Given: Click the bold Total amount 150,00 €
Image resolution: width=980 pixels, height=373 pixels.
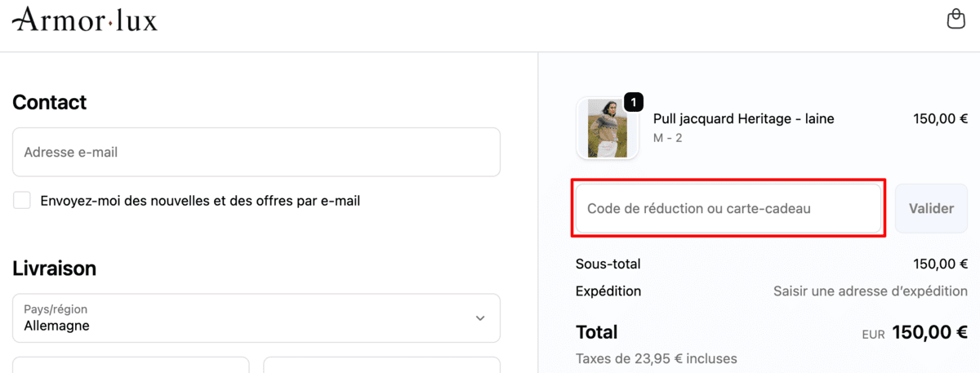Looking at the screenshot, I should (929, 332).
